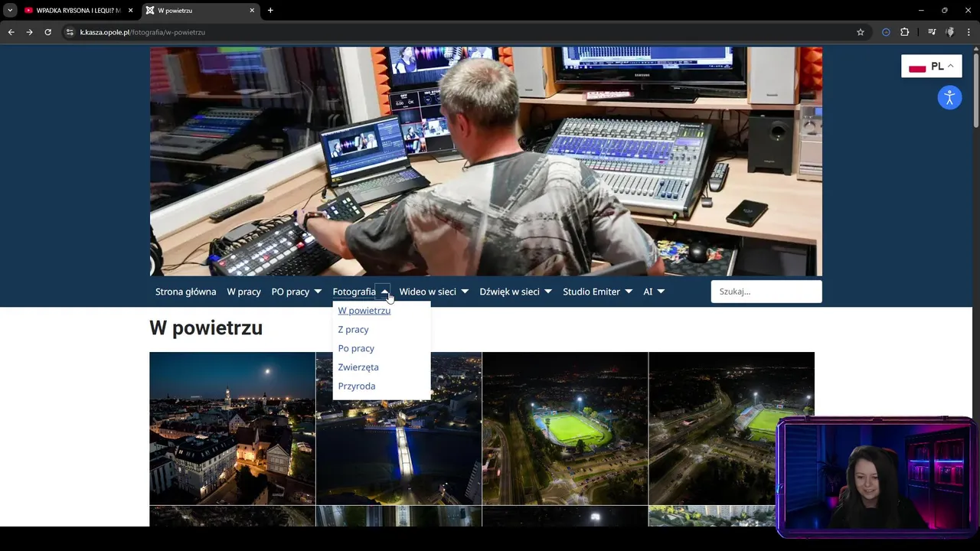Open the tab search chevron

tap(10, 11)
